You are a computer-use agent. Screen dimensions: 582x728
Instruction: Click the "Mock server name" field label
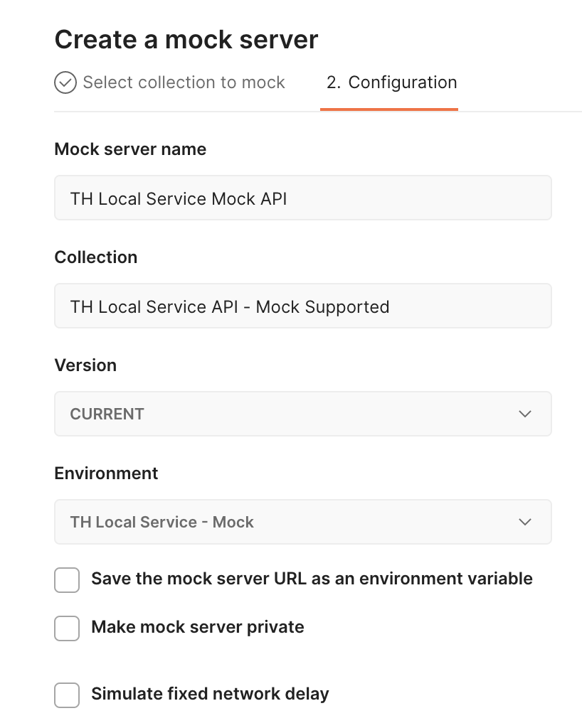click(130, 149)
